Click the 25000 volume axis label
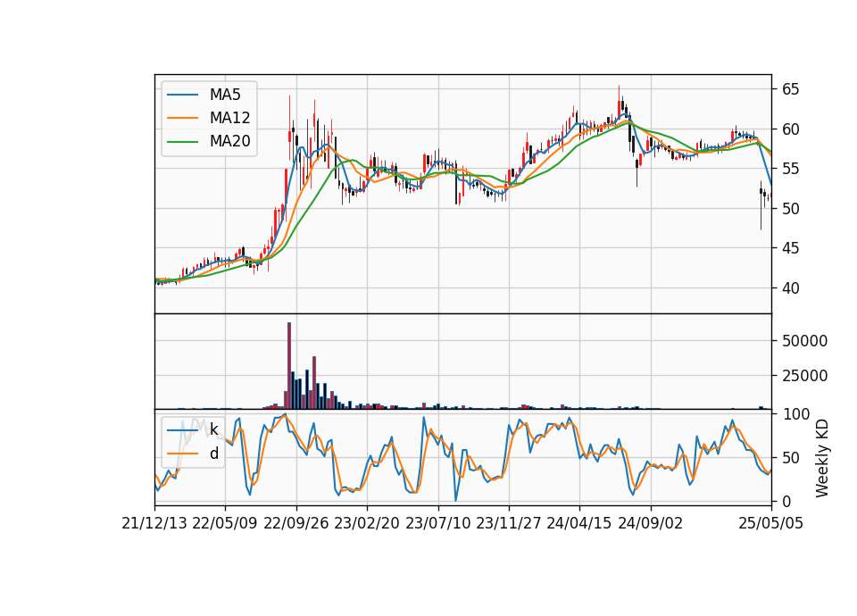Viewport: 857px width, 616px height. click(x=804, y=376)
